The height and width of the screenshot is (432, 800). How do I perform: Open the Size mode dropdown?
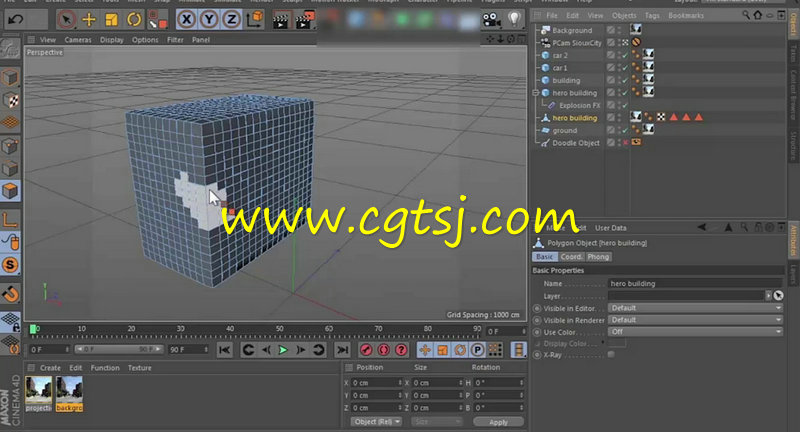click(x=437, y=422)
